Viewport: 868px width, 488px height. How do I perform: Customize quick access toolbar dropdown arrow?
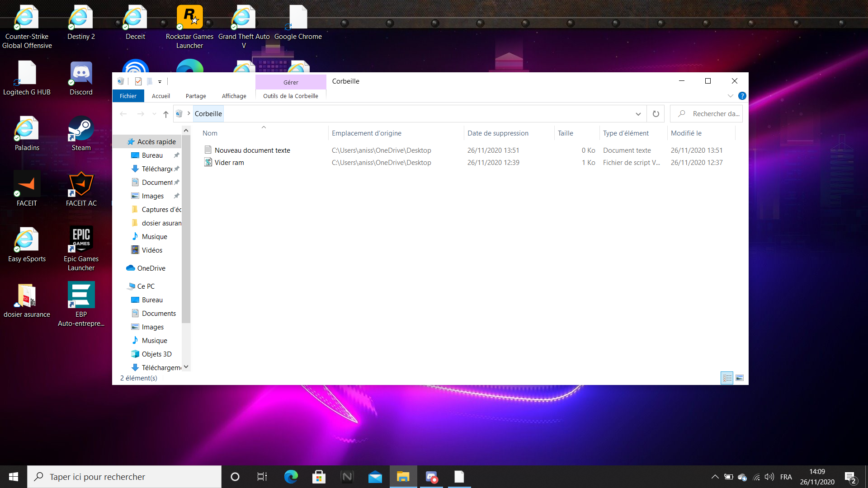[x=160, y=82]
